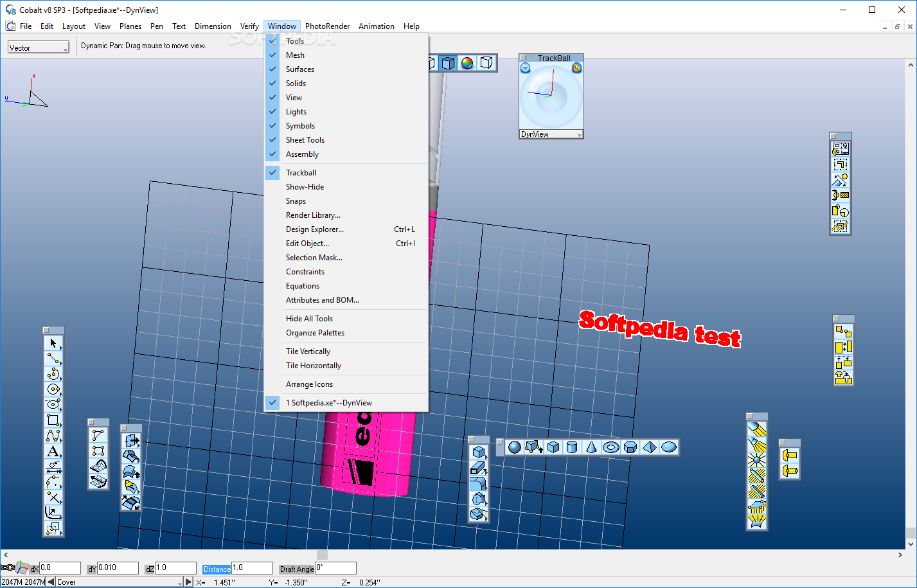The height and width of the screenshot is (588, 917).
Task: Click the dZ value field
Action: coord(175,568)
